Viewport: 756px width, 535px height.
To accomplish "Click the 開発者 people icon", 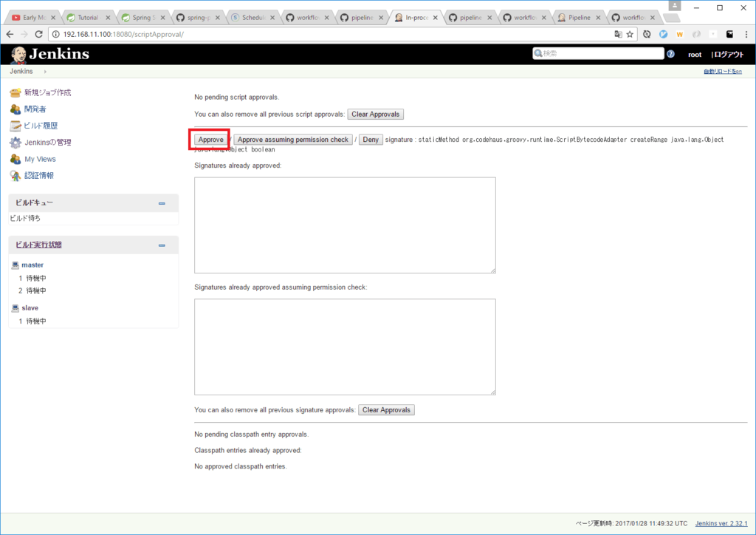I will [x=16, y=109].
